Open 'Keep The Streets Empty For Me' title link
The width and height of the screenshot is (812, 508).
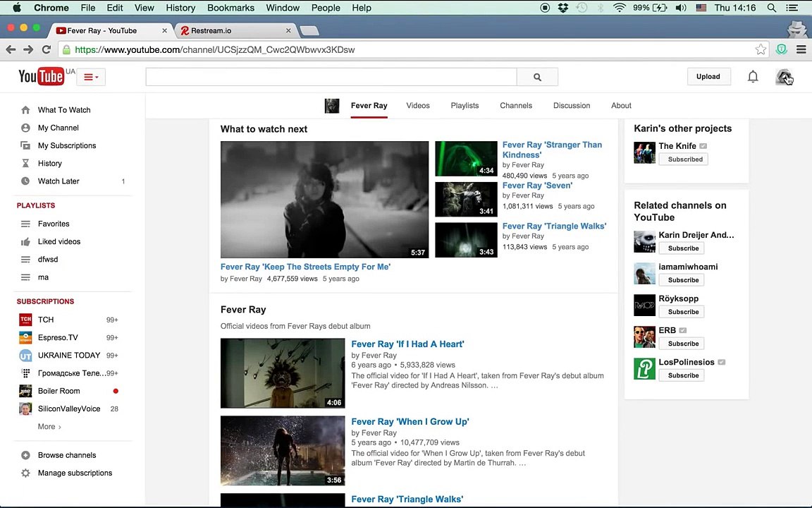[305, 267]
